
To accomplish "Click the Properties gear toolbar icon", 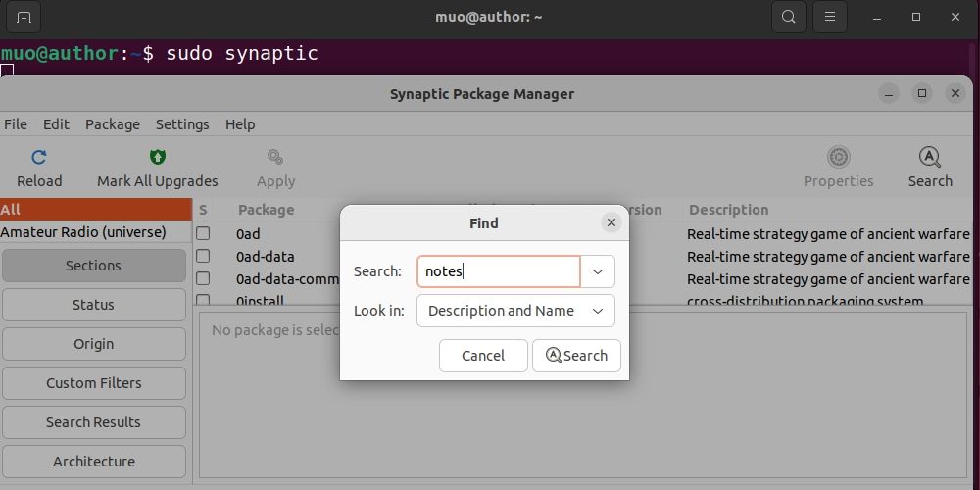I will click(838, 157).
